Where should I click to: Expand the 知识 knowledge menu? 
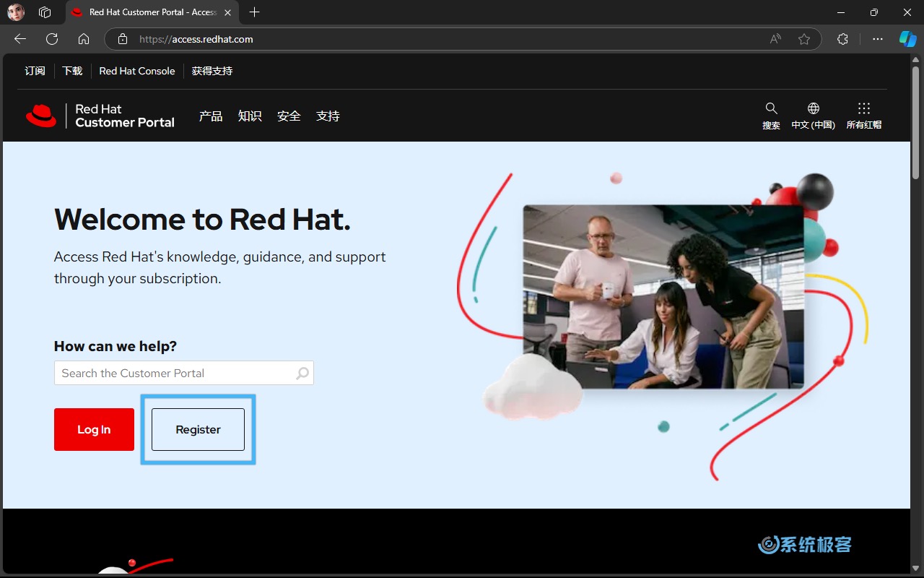pyautogui.click(x=250, y=116)
